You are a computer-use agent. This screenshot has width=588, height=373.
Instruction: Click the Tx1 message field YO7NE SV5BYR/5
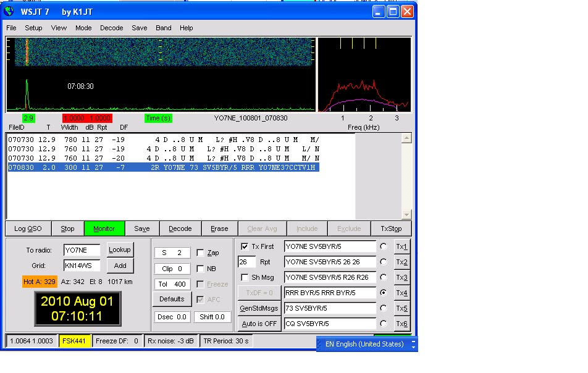coord(330,246)
